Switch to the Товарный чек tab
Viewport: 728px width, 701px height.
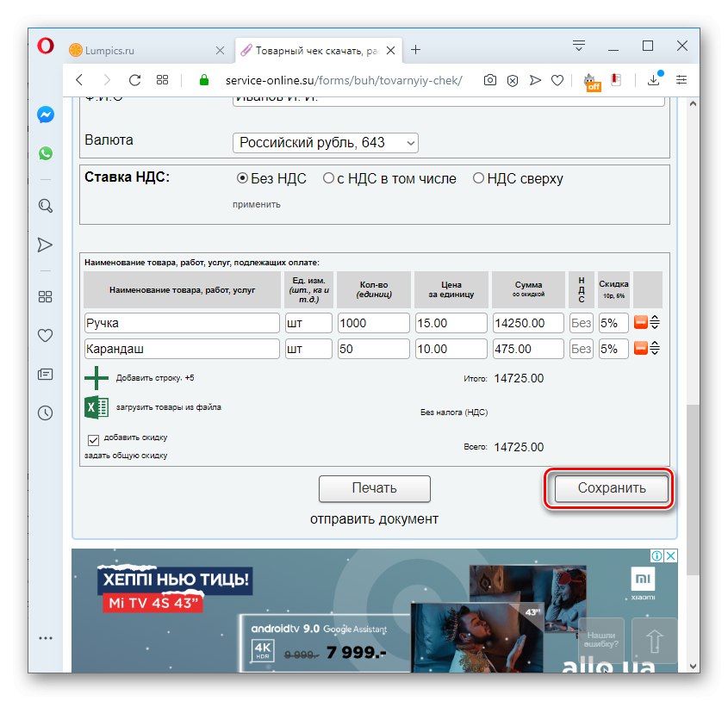click(x=317, y=50)
